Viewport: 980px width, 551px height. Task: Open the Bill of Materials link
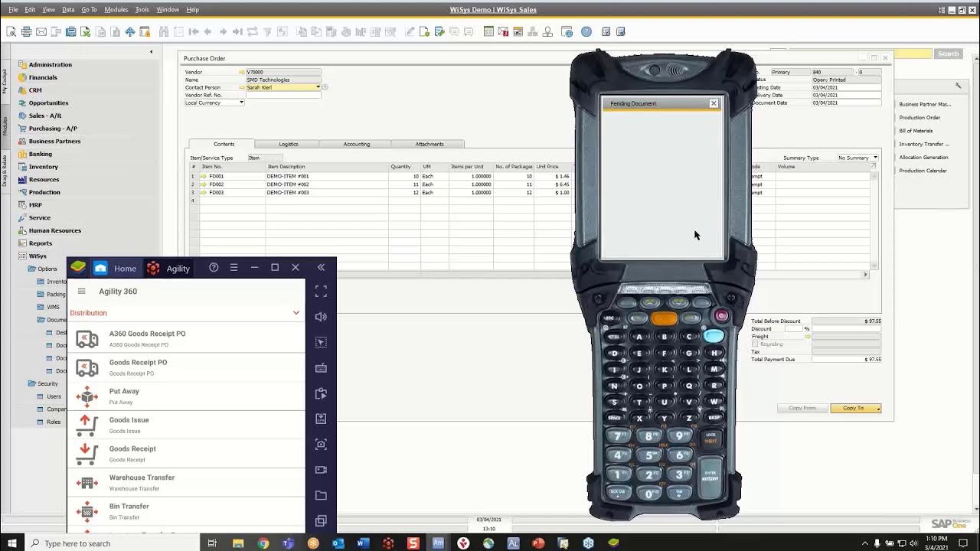pyautogui.click(x=916, y=131)
